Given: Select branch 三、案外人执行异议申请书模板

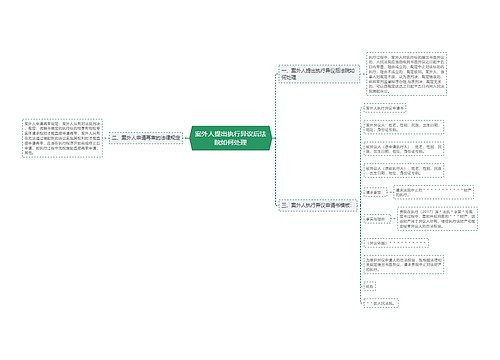Looking at the screenshot, I should click(x=318, y=205).
